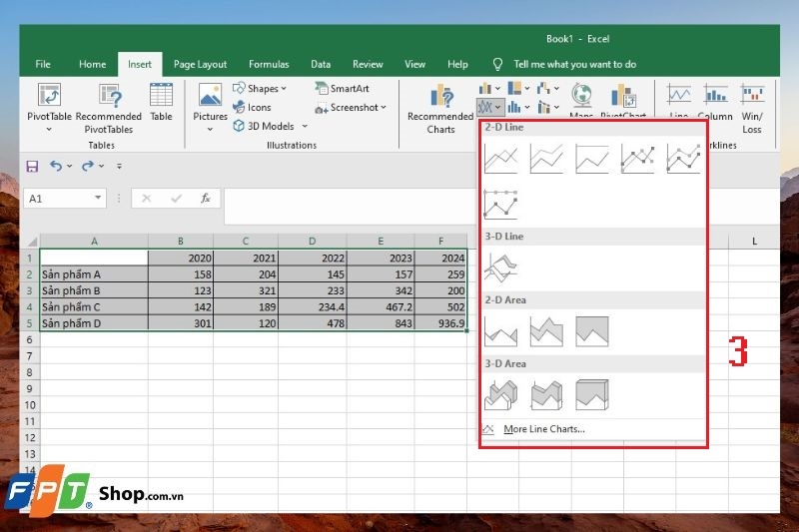Pick 100% Stacked Line with Markers
799x532 pixels.
[501, 205]
